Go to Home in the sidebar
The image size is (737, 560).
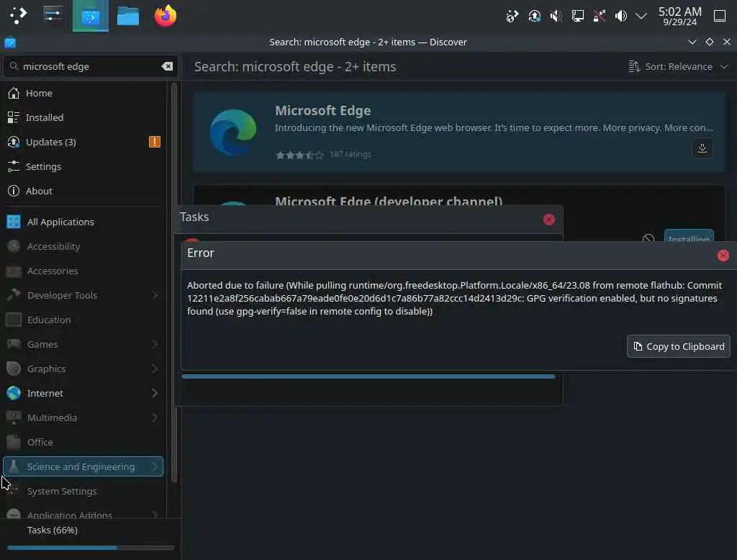(x=83, y=93)
